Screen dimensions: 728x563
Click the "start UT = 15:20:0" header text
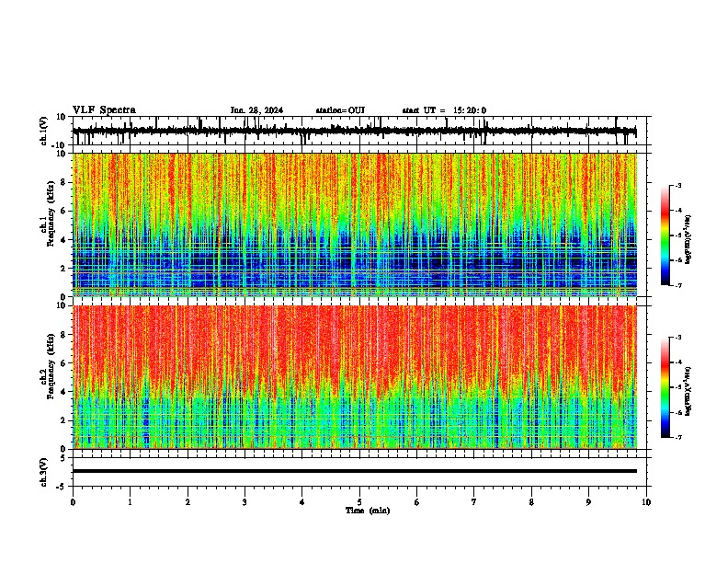pos(444,110)
